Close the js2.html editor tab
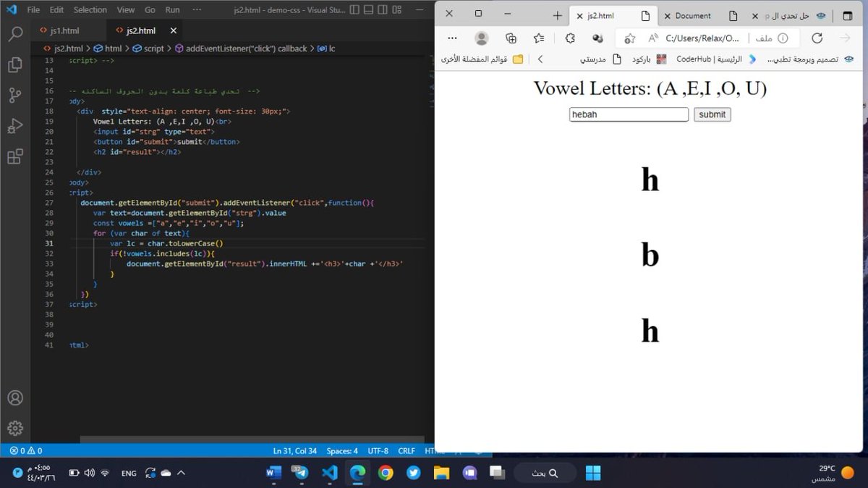The image size is (868, 488). coord(173,31)
